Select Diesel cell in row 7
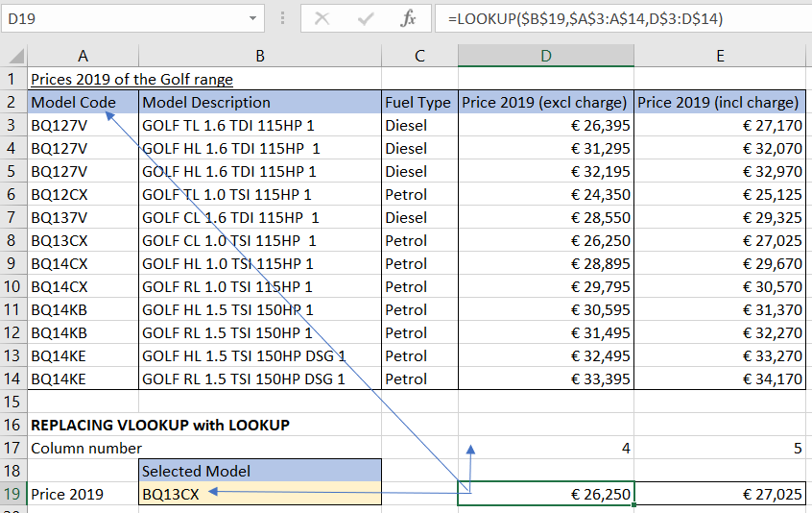The image size is (812, 513). tap(419, 218)
